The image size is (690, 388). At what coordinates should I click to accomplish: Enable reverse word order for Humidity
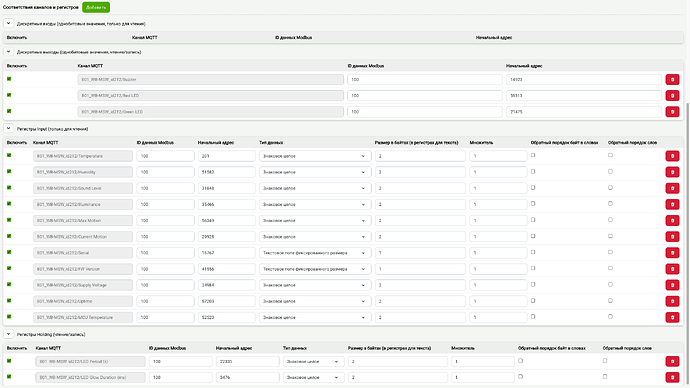610,172
